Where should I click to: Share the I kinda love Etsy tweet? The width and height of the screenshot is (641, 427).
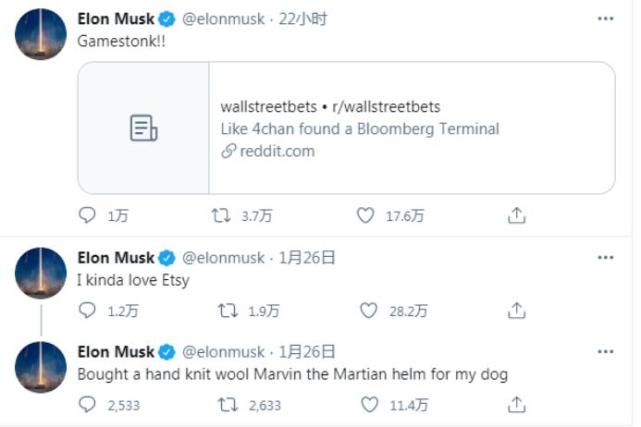coord(516,311)
